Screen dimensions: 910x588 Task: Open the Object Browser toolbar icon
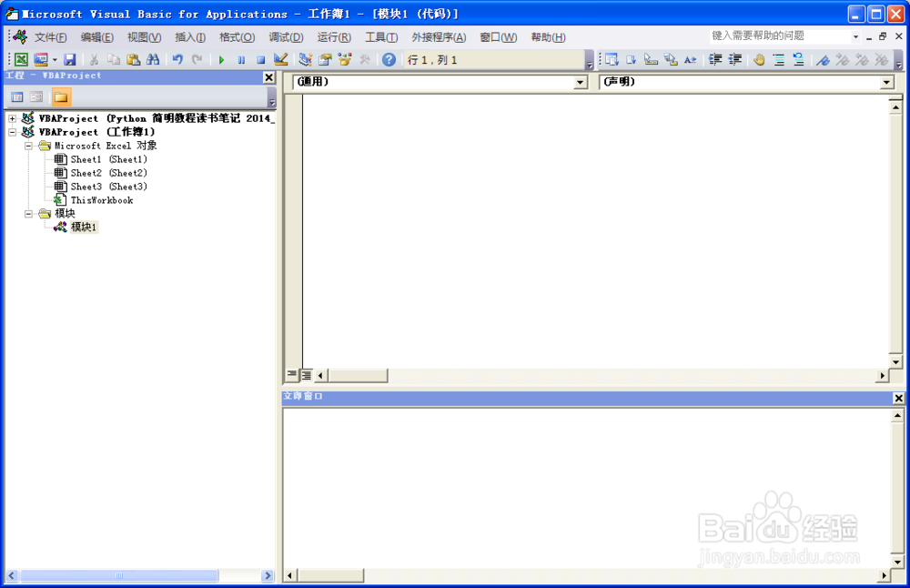pyautogui.click(x=345, y=59)
